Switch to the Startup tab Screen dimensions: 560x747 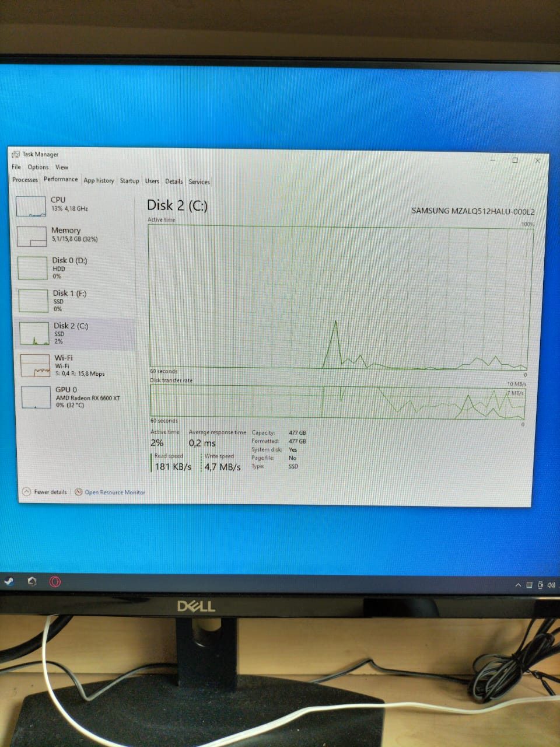click(x=129, y=181)
